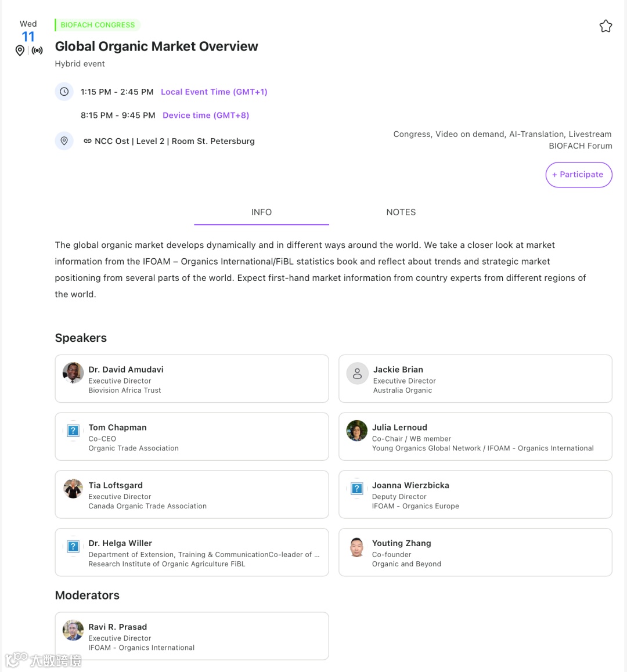Click the location pin icon beside NCC Ost
627x672 pixels.
pos(64,141)
